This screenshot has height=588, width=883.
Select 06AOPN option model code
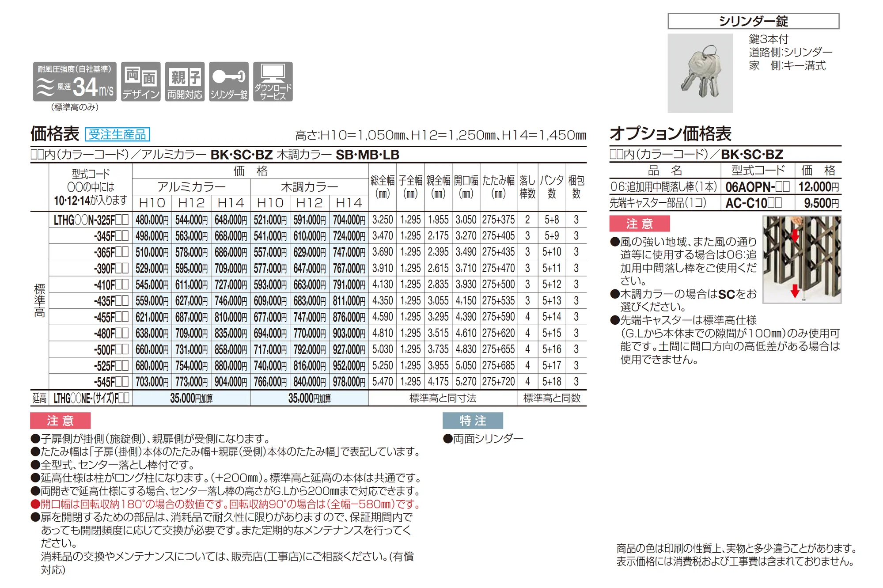click(758, 187)
